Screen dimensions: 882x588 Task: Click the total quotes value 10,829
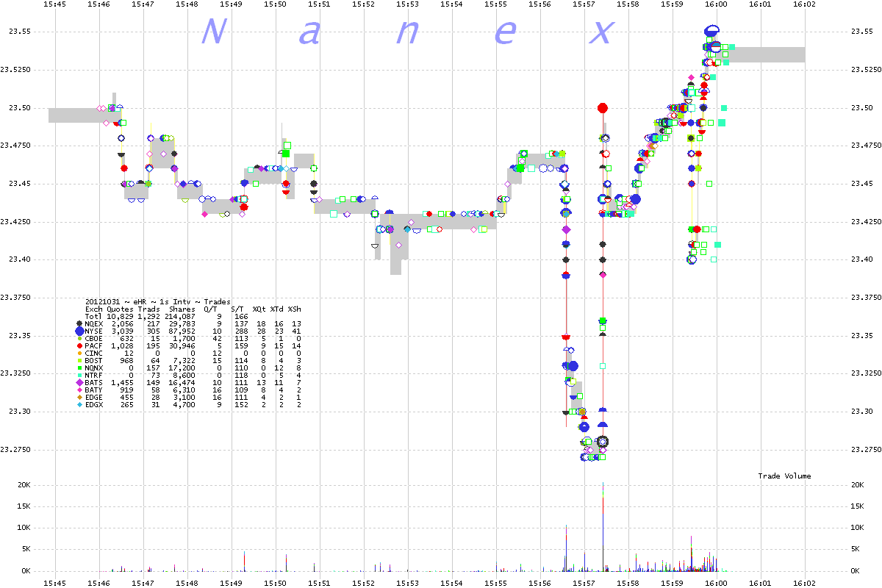point(120,316)
